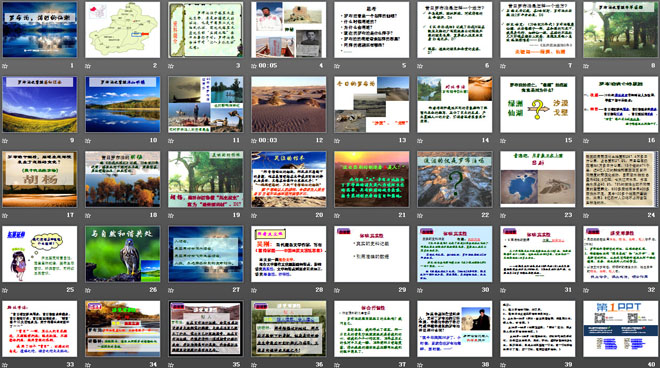660x368 pixels.
Task: Select slide 30 thumbnail with light blue background
Action: [455, 254]
